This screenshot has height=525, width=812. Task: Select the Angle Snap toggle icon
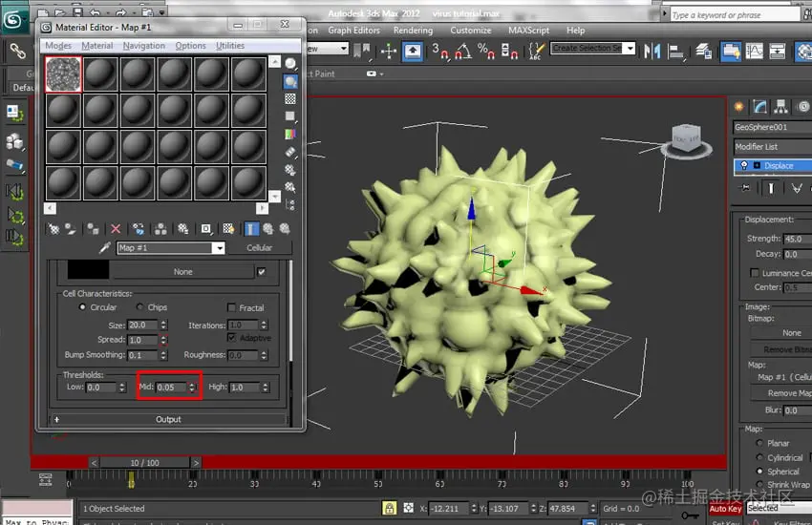463,51
